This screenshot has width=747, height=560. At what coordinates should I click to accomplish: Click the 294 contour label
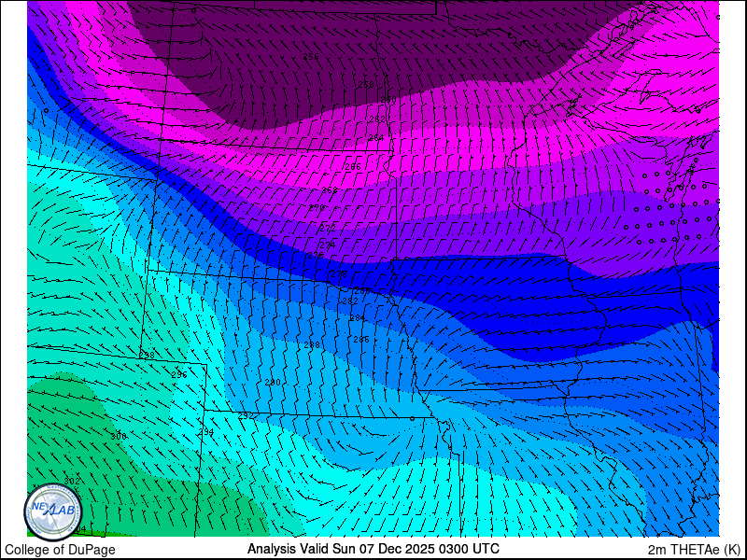205,432
